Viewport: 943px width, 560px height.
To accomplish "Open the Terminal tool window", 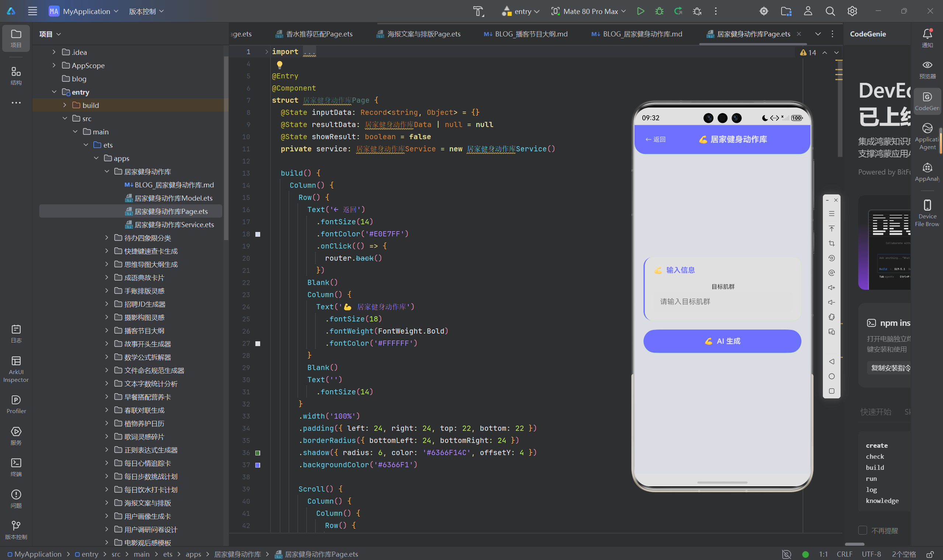I will coord(16,467).
